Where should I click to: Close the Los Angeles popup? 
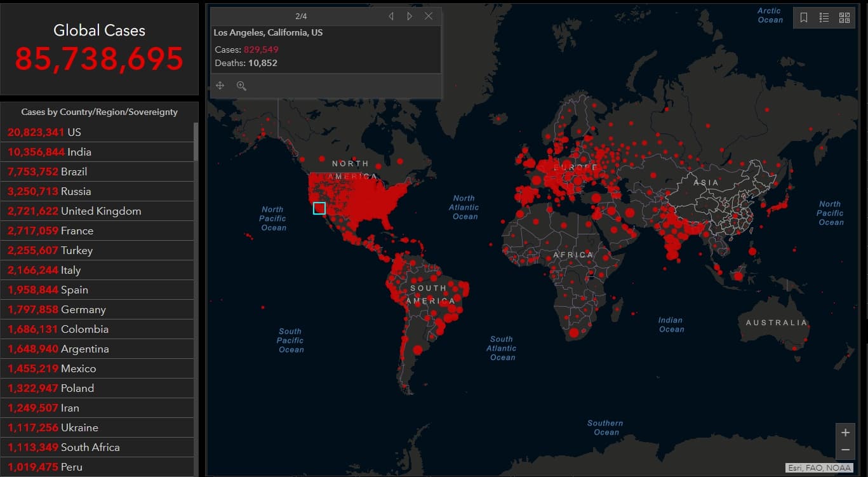429,16
